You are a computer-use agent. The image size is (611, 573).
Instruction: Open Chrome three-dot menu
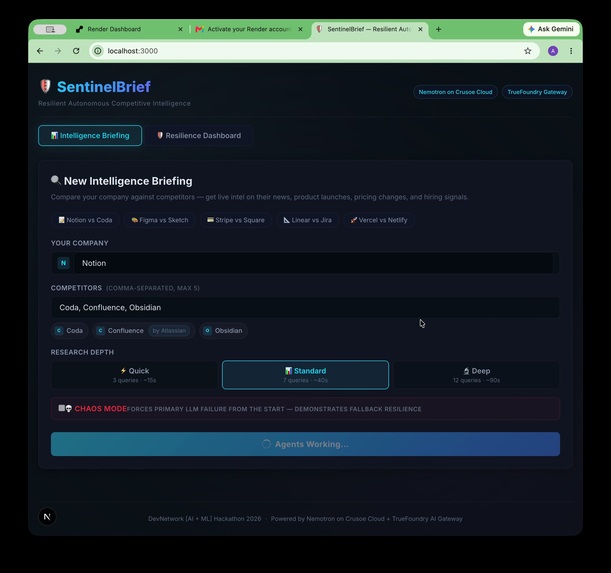tap(571, 51)
